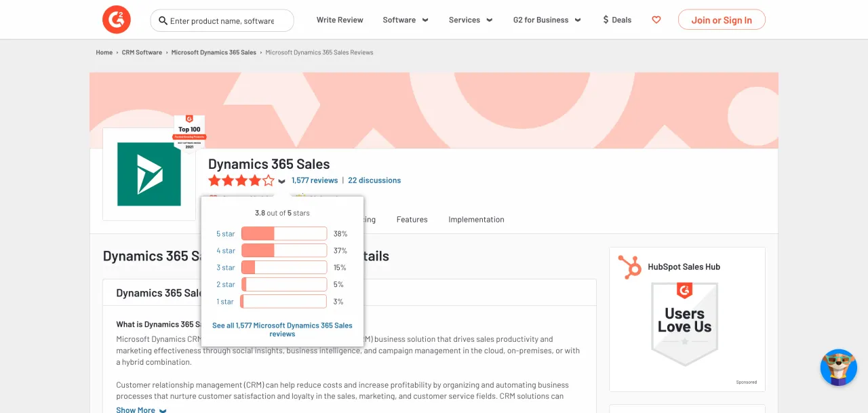This screenshot has width=868, height=413.
Task: Filter by 4 star reviews
Action: coord(226,251)
